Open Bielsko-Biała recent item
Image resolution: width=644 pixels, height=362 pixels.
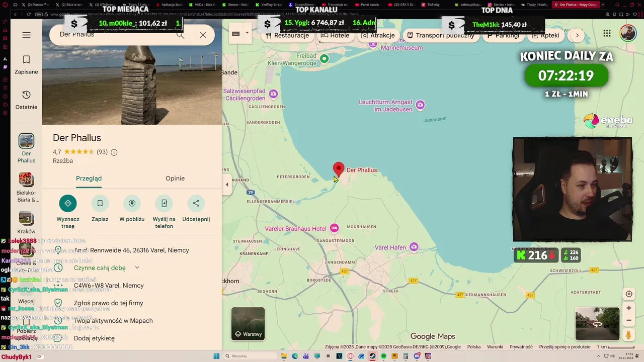click(x=26, y=188)
